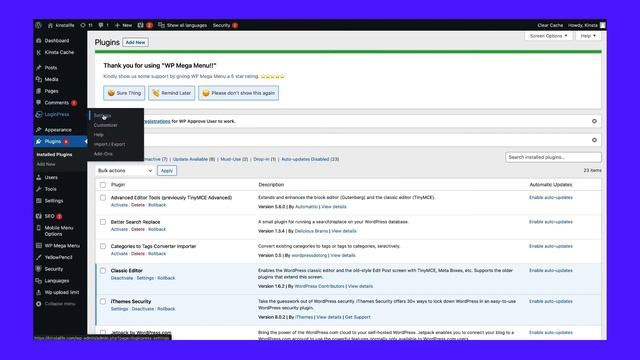The width and height of the screenshot is (640, 360).
Task: Check Categories to Tags Converter Importer checkbox
Action: click(x=103, y=247)
